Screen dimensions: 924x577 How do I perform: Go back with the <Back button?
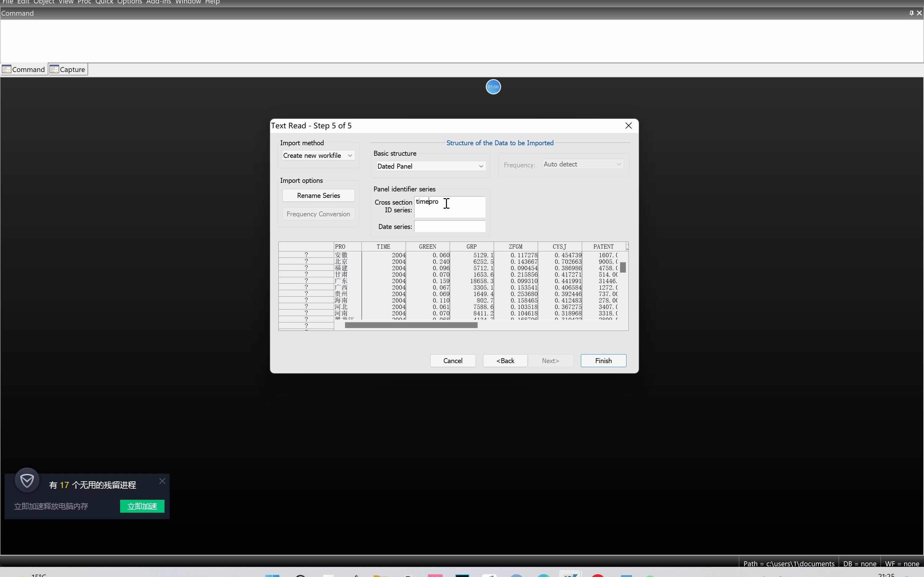(x=505, y=361)
